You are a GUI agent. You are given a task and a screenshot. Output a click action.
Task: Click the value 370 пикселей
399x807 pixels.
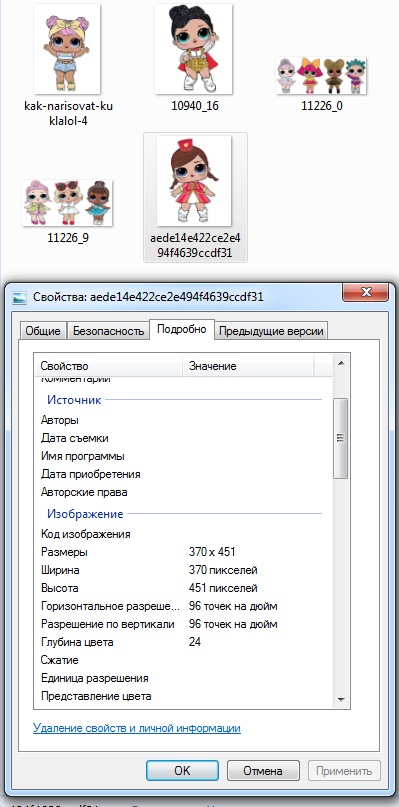[x=223, y=570]
